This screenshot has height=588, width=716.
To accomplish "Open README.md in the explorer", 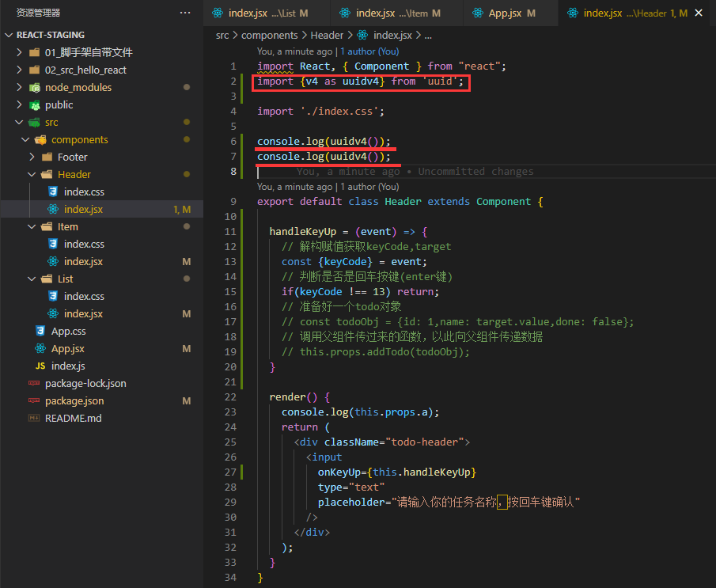I will [73, 418].
